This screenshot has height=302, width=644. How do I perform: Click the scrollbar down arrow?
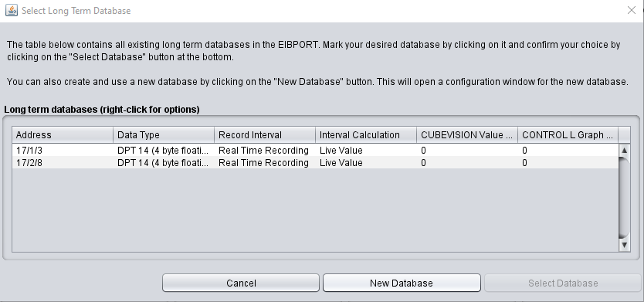[624, 246]
